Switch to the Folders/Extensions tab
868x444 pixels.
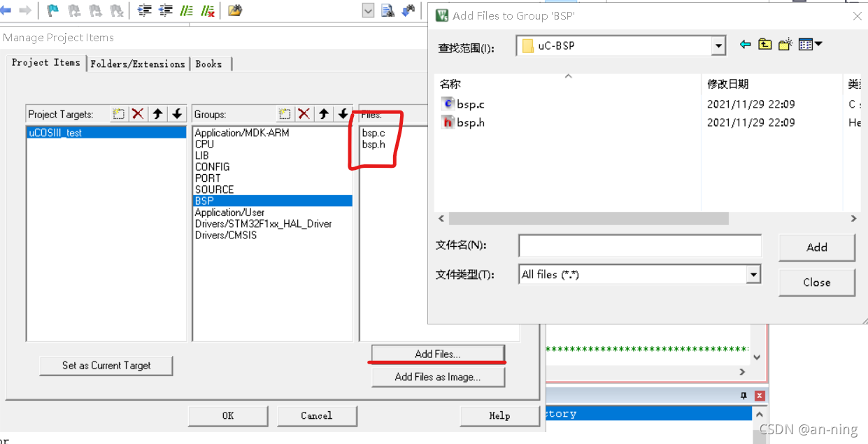coord(138,64)
